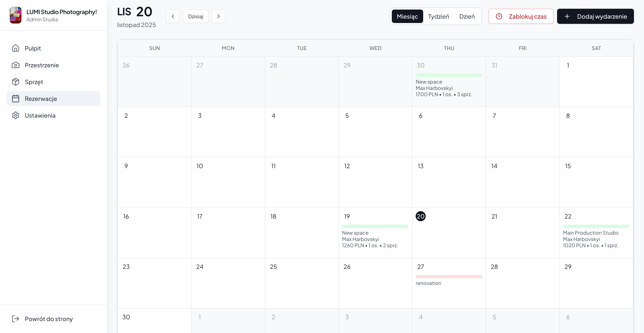Screen dimensions: 644x333
Task: Click the green bar on the November 19 booking
Action: click(375, 226)
